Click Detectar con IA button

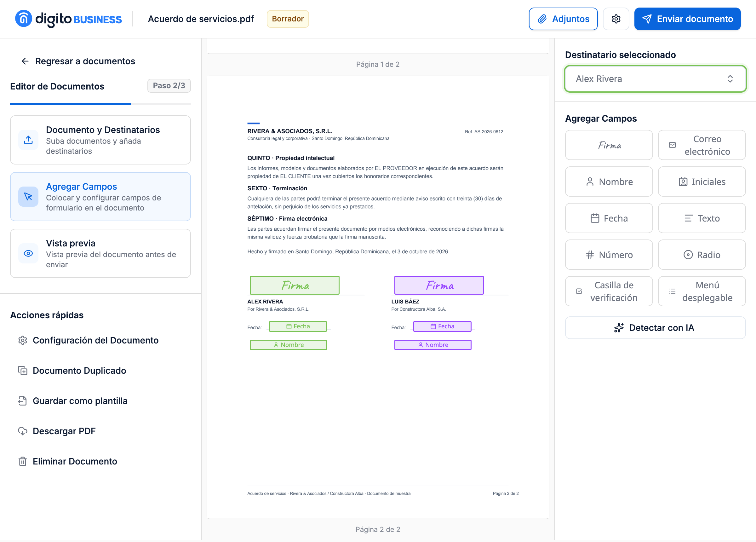point(655,327)
